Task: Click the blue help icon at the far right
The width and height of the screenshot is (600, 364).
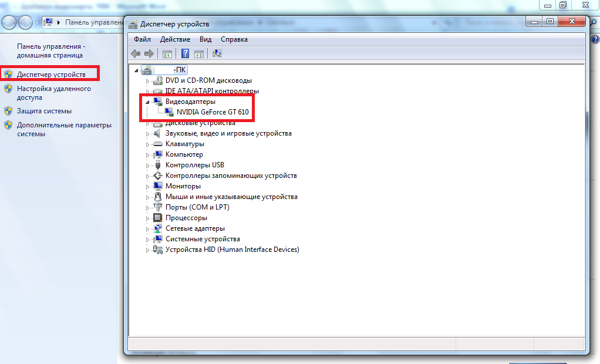Action: tap(595, 39)
